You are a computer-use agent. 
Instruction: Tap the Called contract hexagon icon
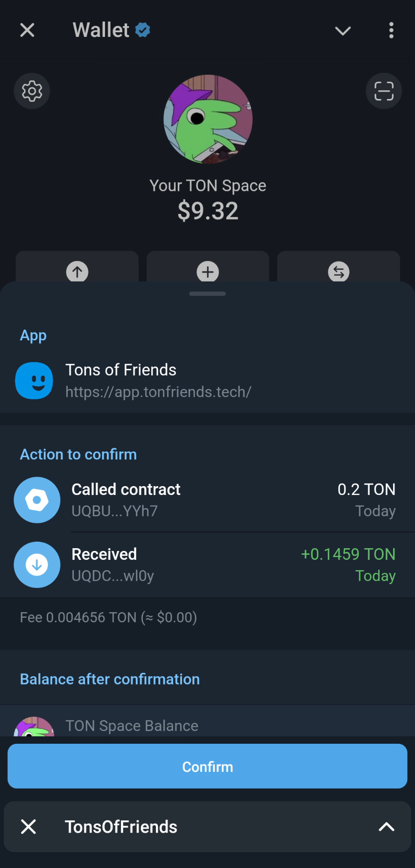point(37,500)
